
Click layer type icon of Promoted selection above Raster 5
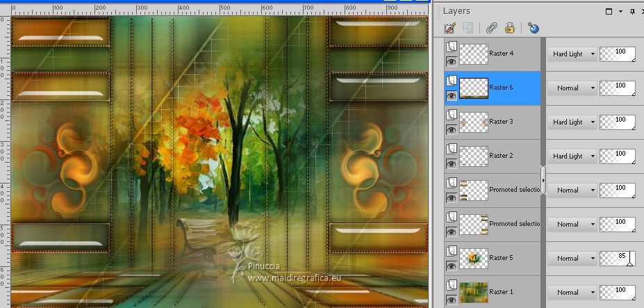coord(452,217)
